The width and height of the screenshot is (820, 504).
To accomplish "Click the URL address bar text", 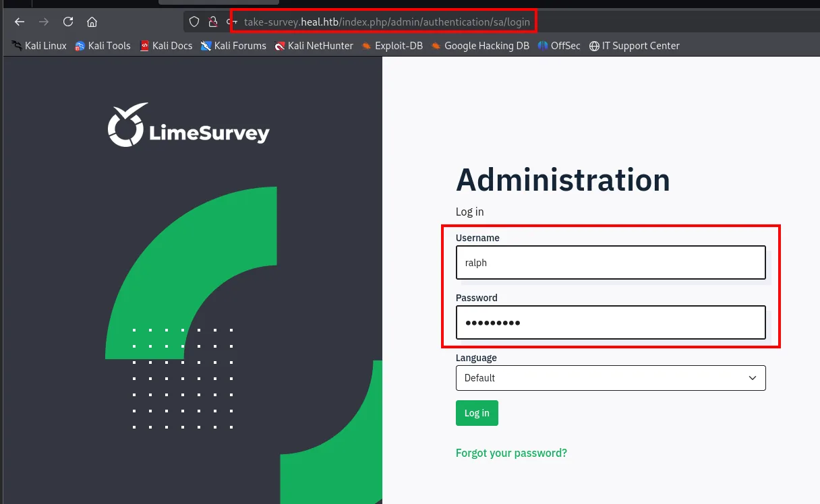I will (387, 22).
